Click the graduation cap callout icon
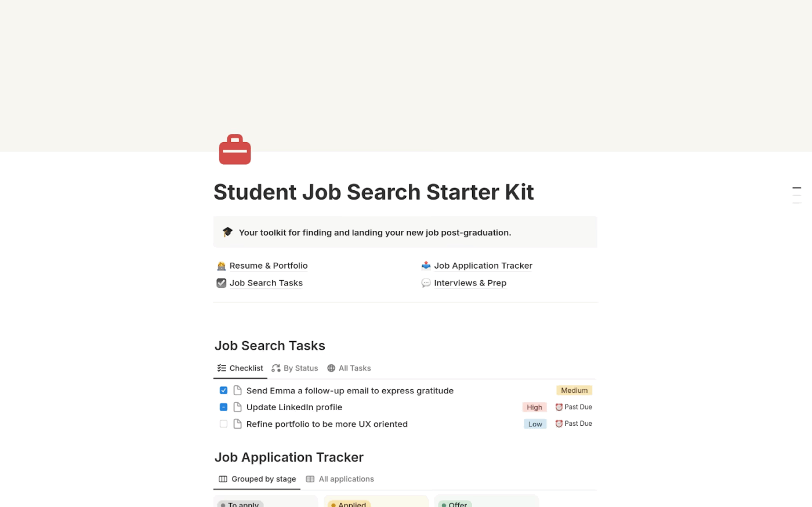 click(x=227, y=232)
